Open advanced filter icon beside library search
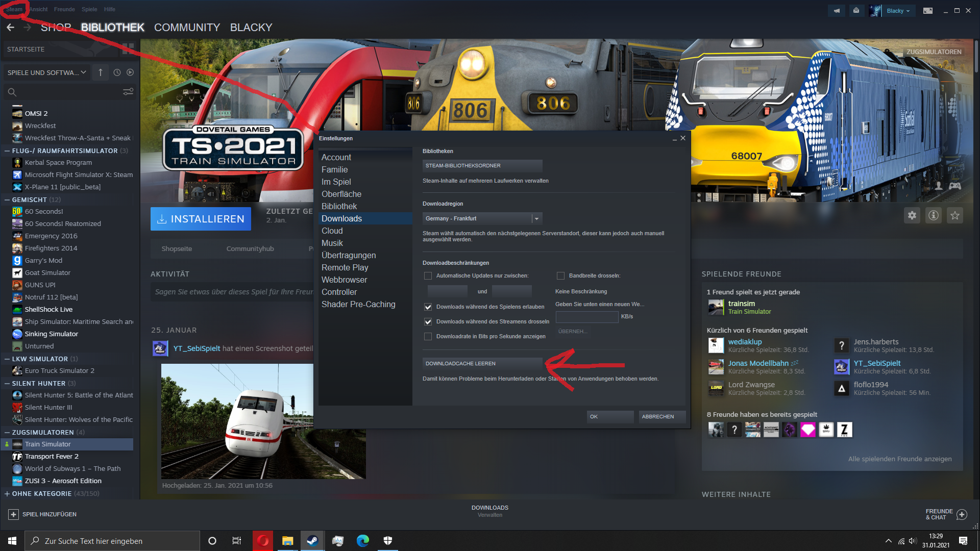The width and height of the screenshot is (980, 551). coord(128,92)
